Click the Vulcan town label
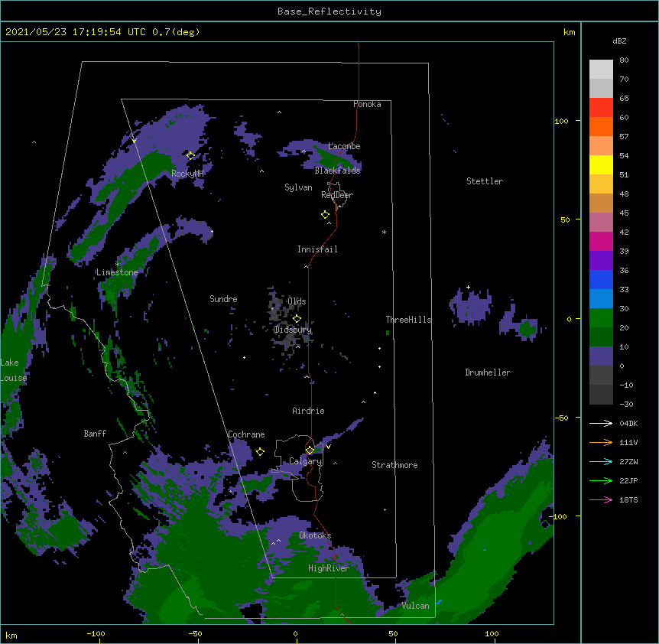 pyautogui.click(x=415, y=606)
